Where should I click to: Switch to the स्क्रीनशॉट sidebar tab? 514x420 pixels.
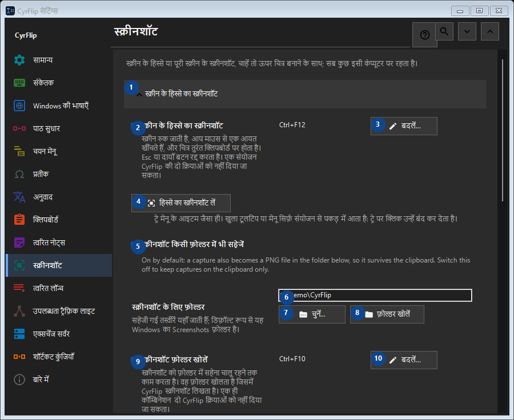[x=59, y=265]
